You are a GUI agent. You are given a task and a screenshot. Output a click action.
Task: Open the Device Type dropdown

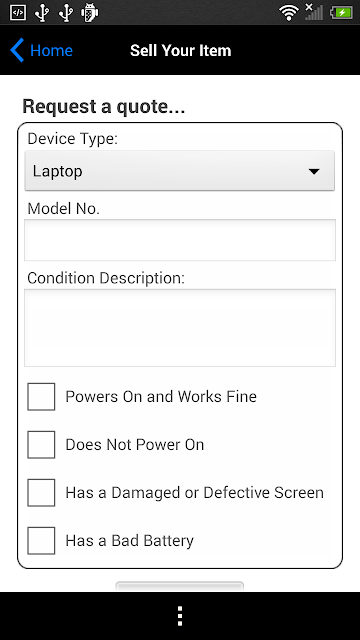180,171
